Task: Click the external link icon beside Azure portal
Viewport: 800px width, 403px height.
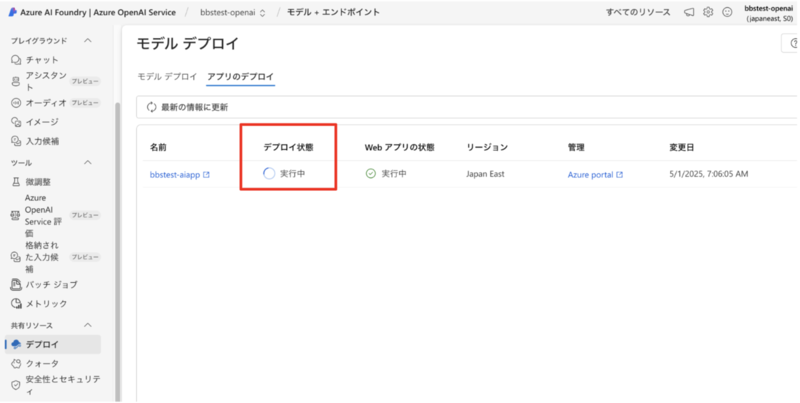Action: [619, 174]
